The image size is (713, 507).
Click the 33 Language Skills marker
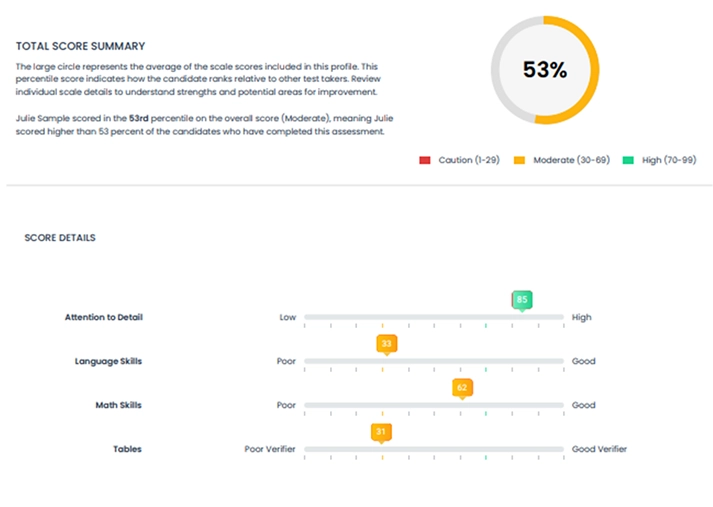click(386, 343)
